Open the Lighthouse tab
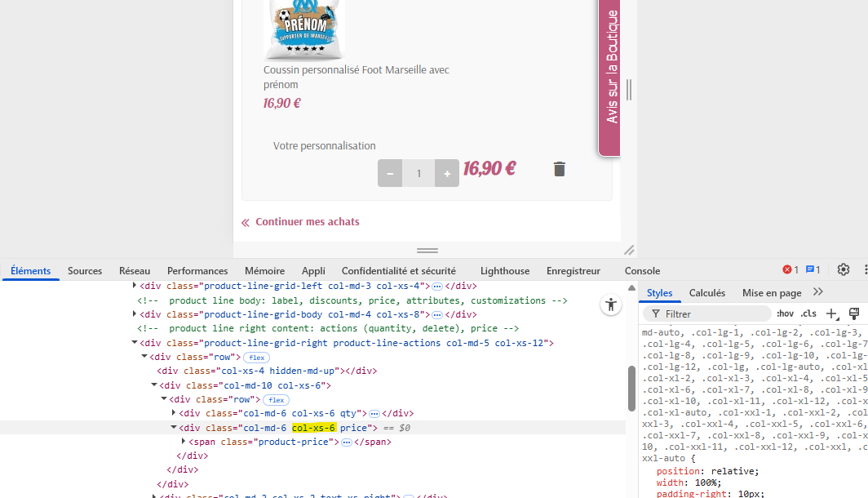 pos(505,270)
